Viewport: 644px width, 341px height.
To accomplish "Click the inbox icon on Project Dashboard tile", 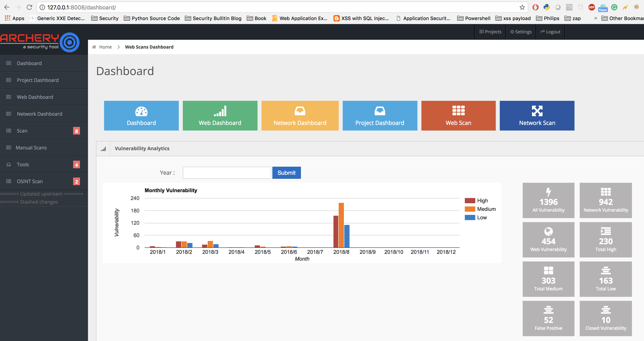I will [x=380, y=111].
